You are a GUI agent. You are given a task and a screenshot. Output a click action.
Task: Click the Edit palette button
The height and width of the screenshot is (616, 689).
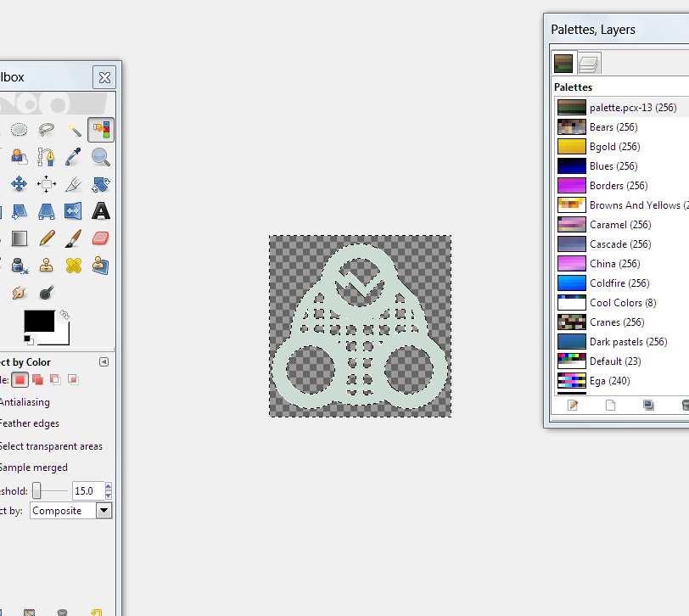[573, 406]
